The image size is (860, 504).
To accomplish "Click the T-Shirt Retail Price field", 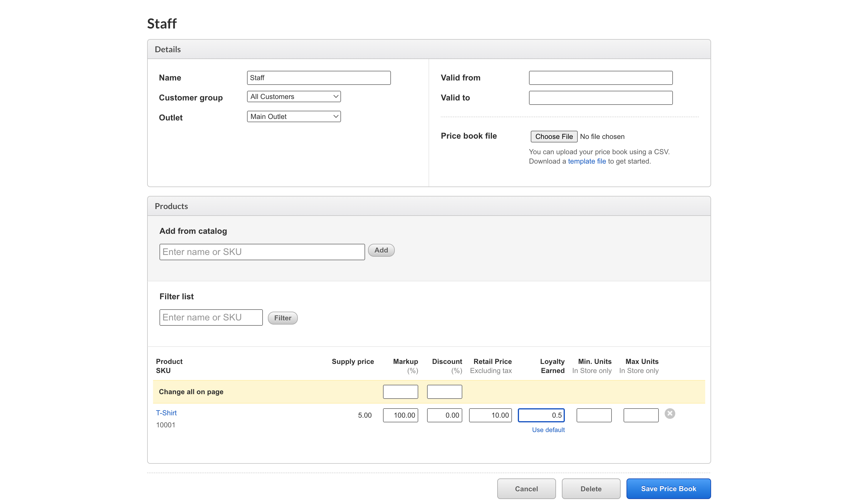I will [490, 415].
